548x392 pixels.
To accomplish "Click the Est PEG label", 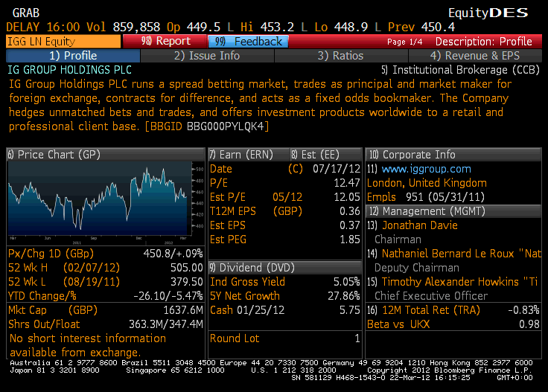I will (228, 240).
